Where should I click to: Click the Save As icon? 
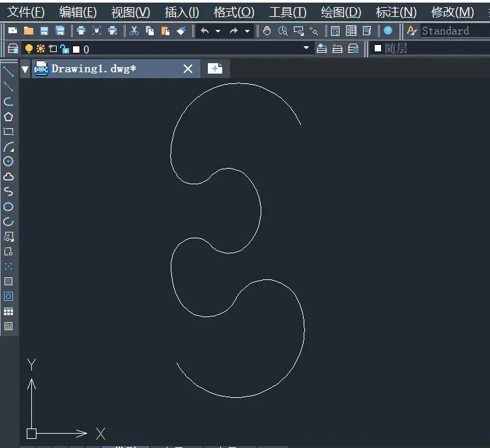click(x=60, y=31)
